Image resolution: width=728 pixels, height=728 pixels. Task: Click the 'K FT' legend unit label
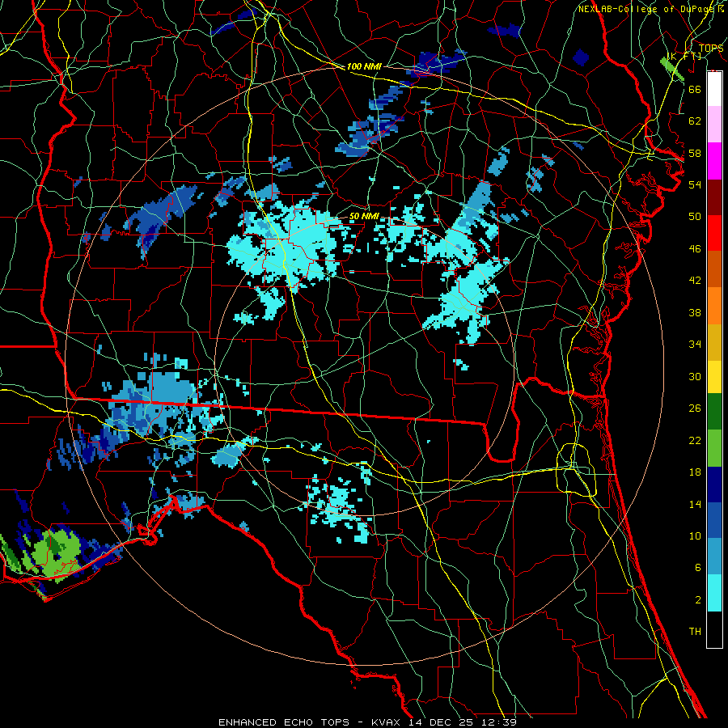(x=684, y=56)
